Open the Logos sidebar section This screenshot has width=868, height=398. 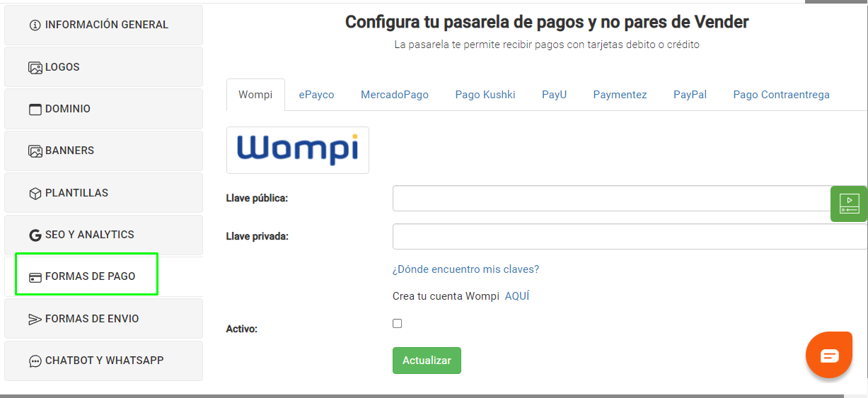[103, 67]
